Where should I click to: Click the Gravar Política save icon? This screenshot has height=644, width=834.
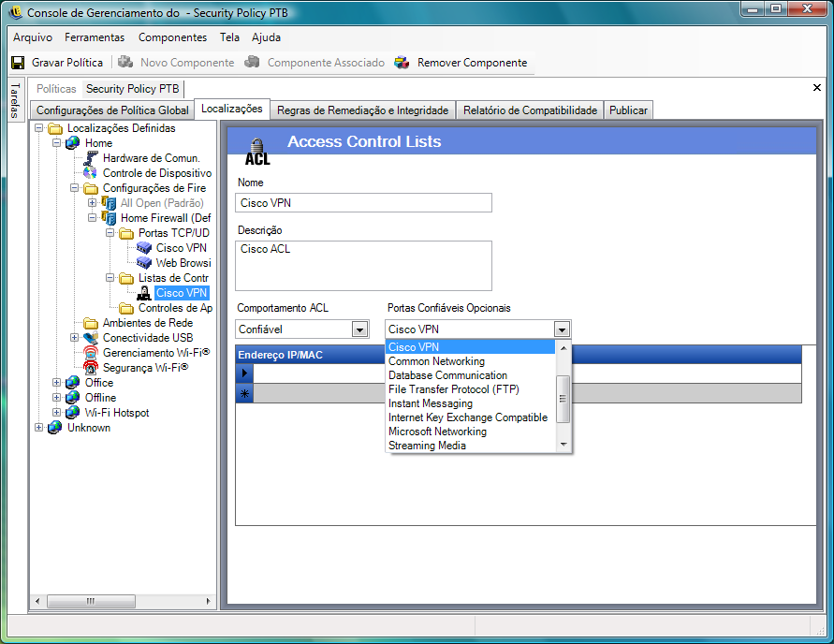18,63
